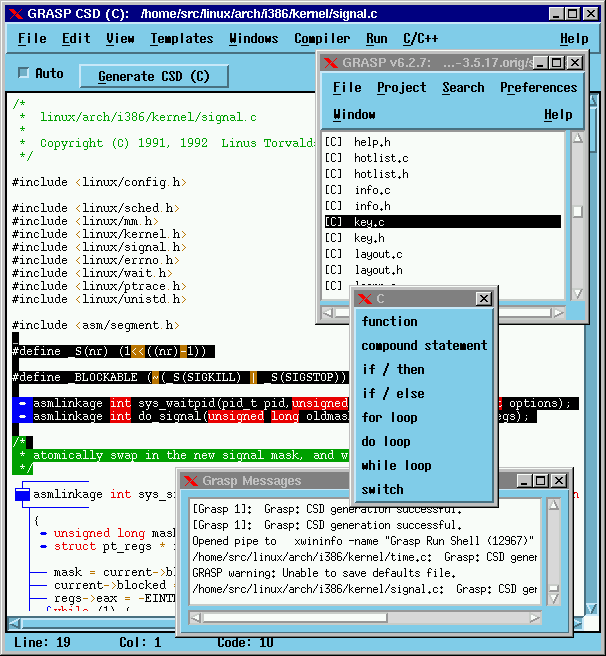Click file list horizontal scroll right arrow
Screen dimensions: 606x656
point(559,313)
